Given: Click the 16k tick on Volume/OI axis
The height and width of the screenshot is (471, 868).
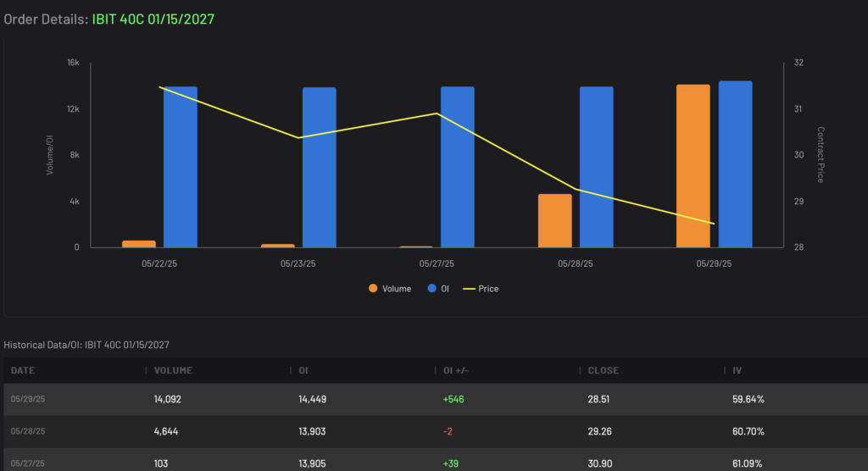Looking at the screenshot, I should point(73,63).
